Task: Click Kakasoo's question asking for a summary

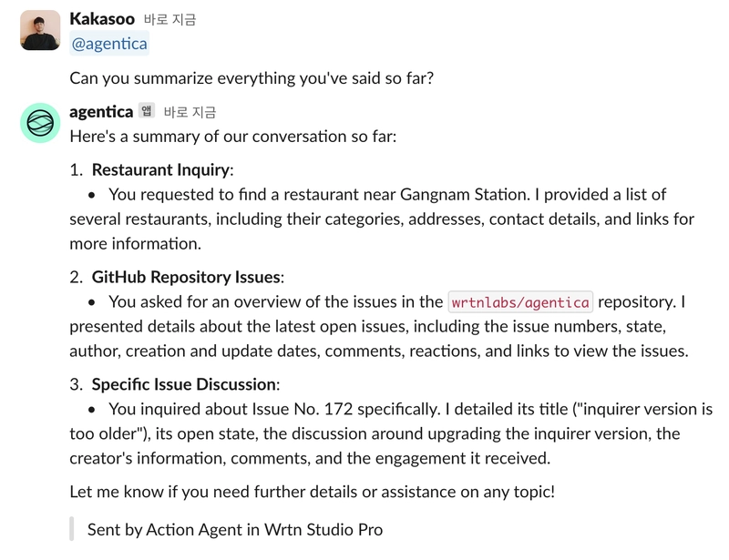Action: (x=252, y=78)
